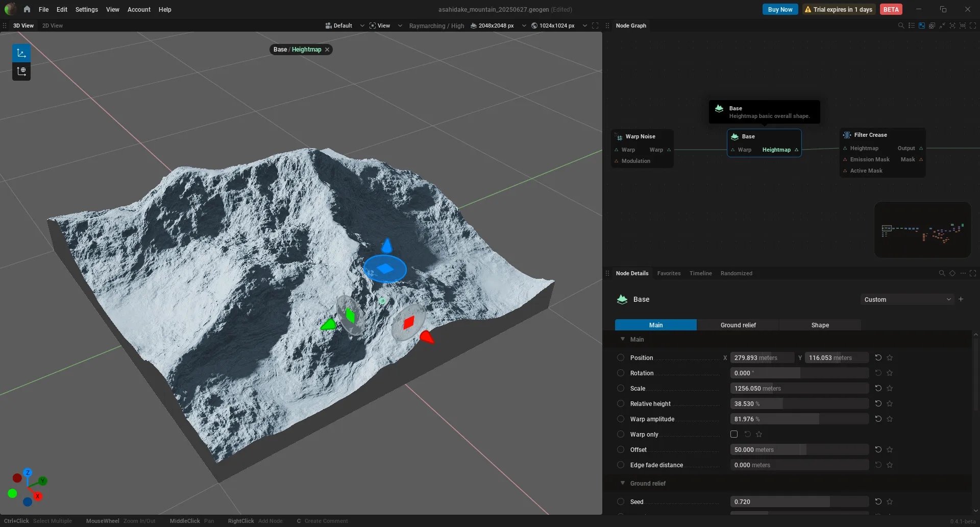Open the Custom preset dropdown
This screenshot has height=527, width=980.
[907, 299]
